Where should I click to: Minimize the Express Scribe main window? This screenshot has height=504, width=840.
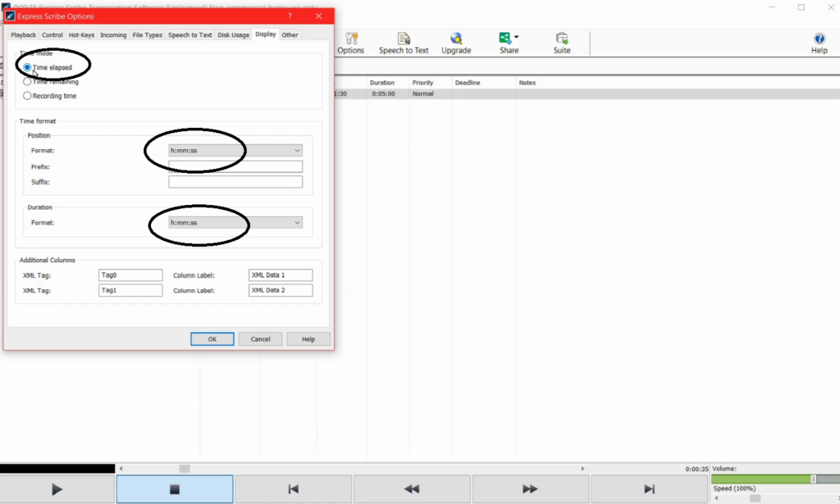772,7
